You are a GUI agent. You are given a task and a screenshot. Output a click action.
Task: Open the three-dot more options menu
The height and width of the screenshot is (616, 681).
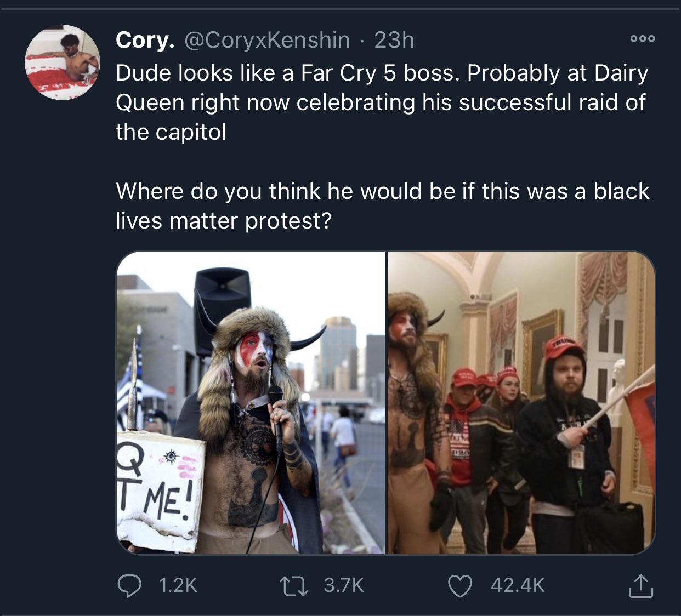pyautogui.click(x=642, y=39)
